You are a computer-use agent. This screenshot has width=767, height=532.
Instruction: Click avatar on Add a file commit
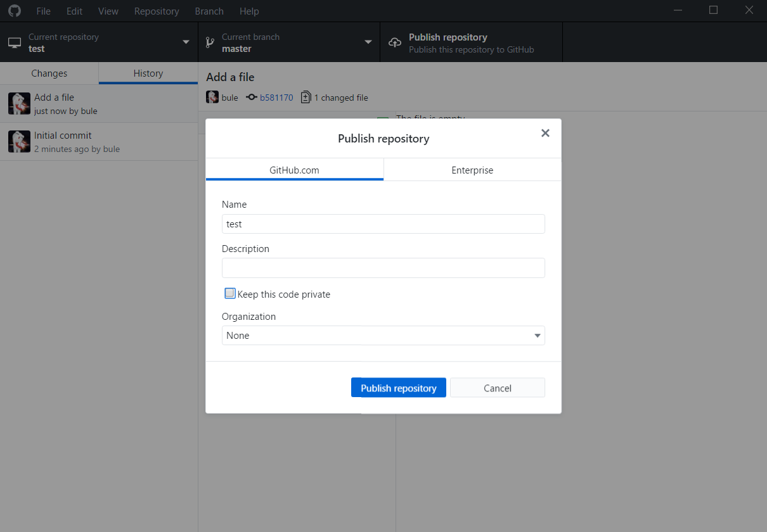click(x=20, y=103)
